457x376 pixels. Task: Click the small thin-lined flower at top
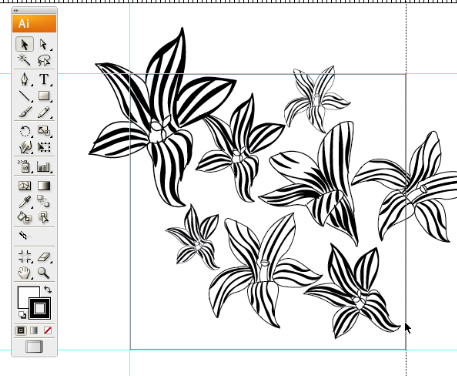[x=316, y=99]
